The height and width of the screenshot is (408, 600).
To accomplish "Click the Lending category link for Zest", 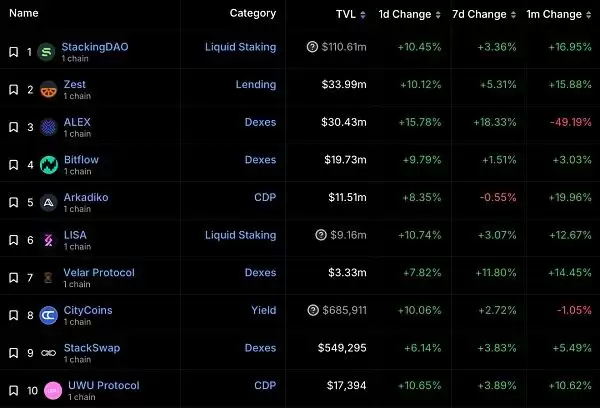I will [x=255, y=85].
